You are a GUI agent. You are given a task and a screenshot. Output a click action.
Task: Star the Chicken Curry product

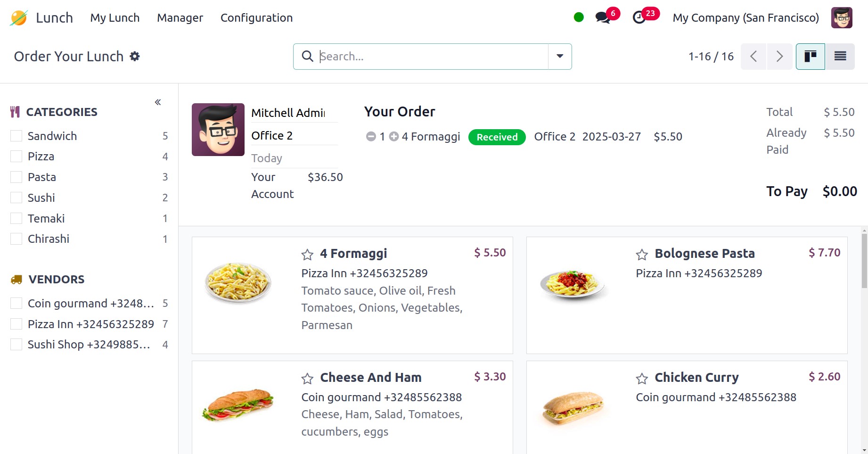(x=642, y=379)
